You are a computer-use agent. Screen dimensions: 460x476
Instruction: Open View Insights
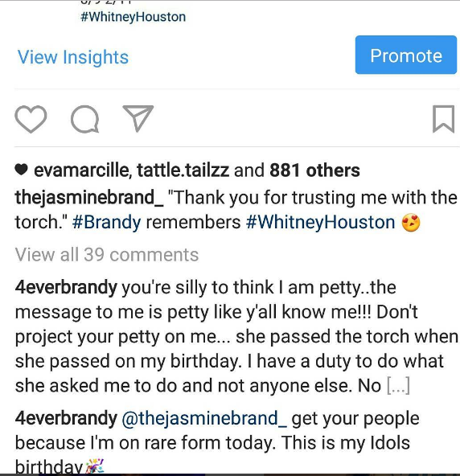tap(73, 57)
